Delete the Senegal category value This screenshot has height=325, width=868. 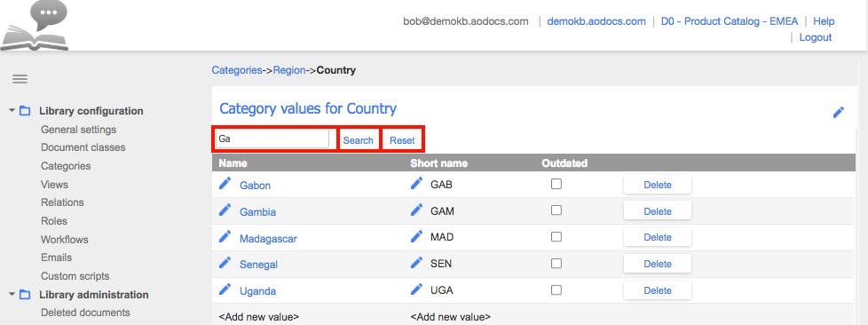pos(658,264)
